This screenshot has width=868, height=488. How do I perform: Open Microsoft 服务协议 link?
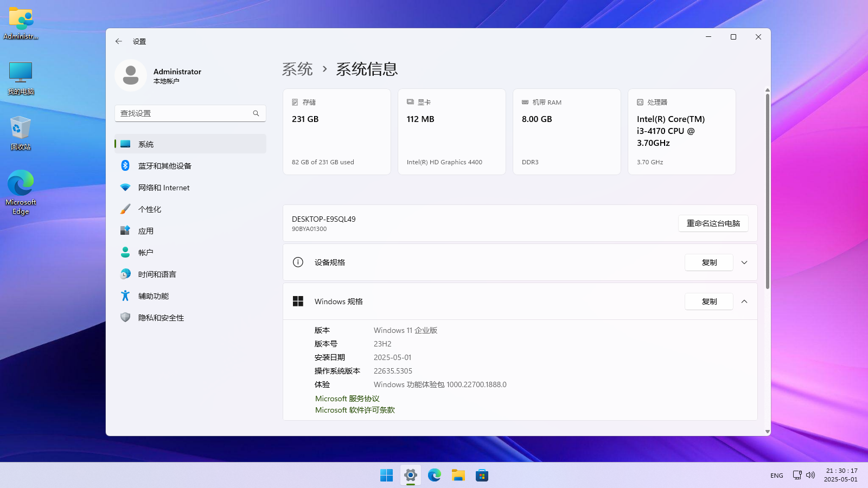pyautogui.click(x=347, y=399)
